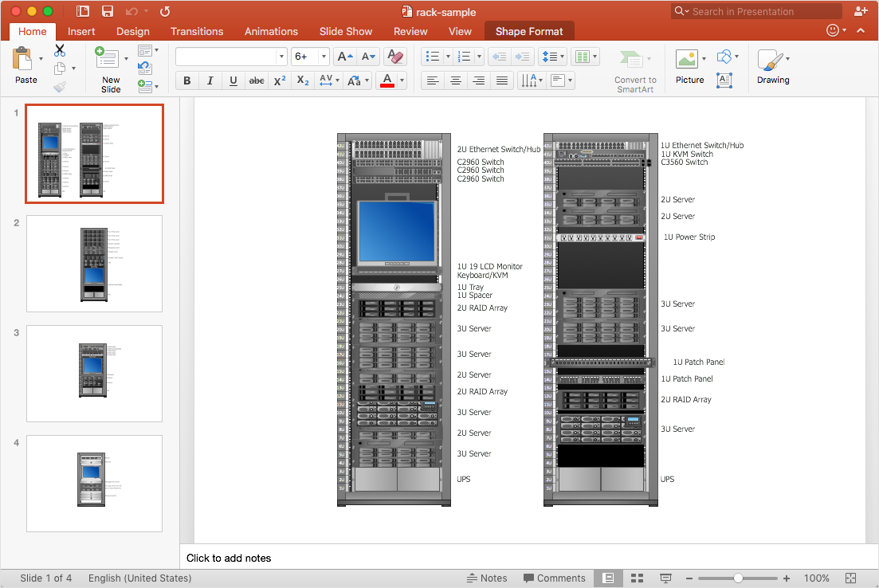Toggle Italic formatting
Screen dimensions: 879x588
(x=210, y=80)
